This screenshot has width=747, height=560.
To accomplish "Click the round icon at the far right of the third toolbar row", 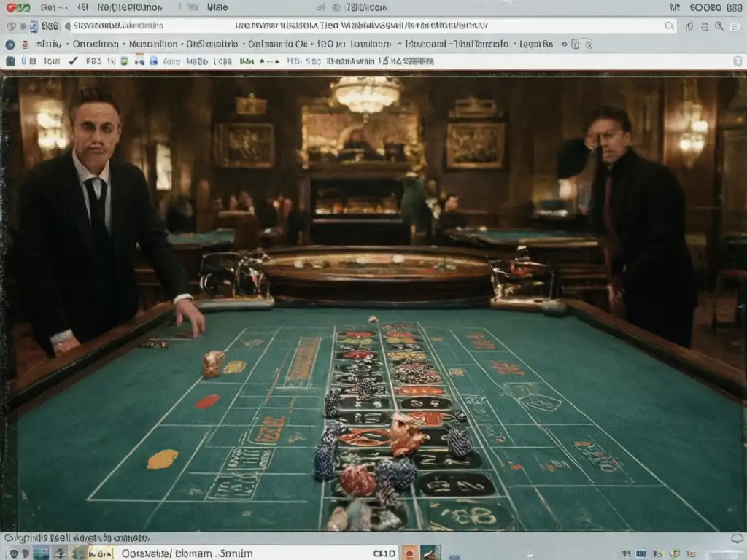I will point(738,61).
